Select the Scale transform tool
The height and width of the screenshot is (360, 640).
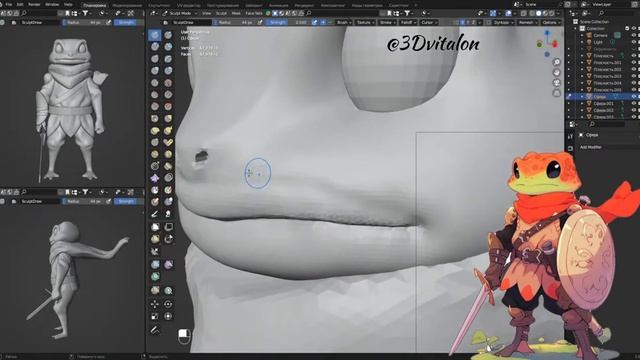pos(155,316)
